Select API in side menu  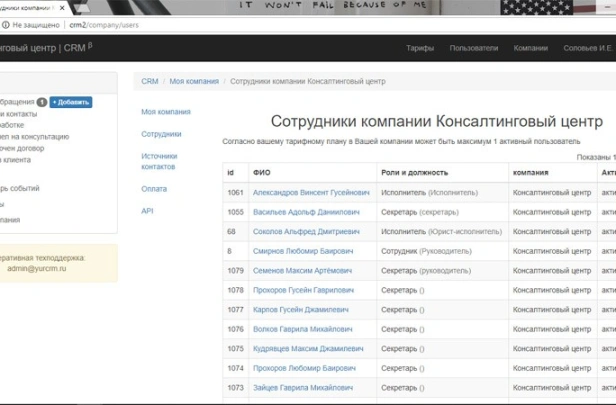147,211
